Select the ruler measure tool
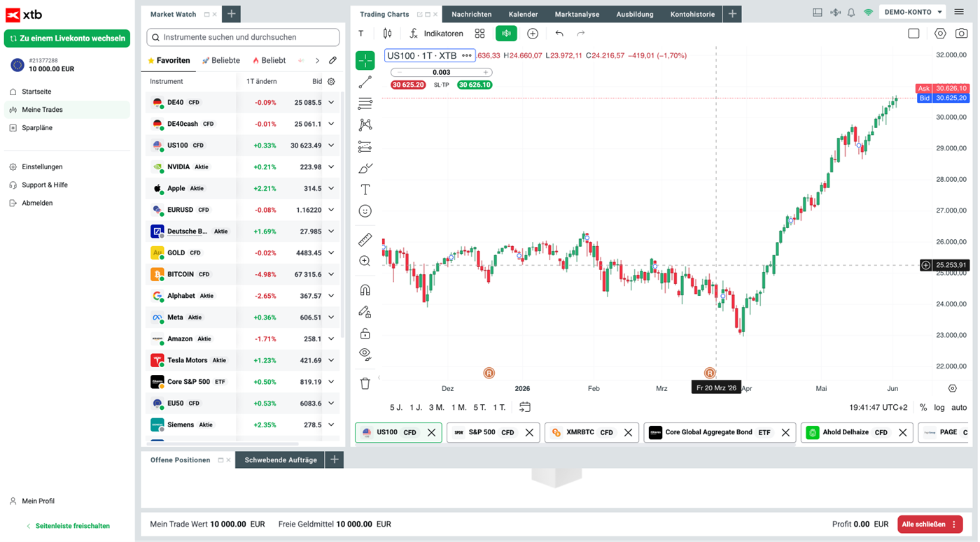 pyautogui.click(x=365, y=240)
